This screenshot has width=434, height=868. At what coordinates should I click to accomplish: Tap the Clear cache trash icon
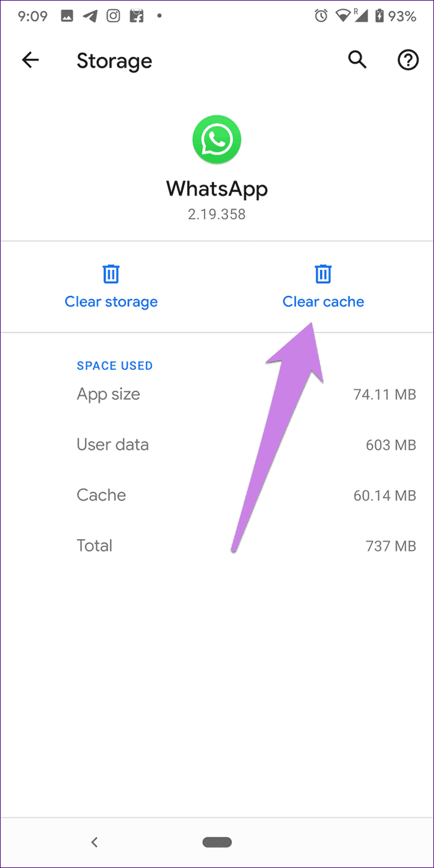(322, 273)
